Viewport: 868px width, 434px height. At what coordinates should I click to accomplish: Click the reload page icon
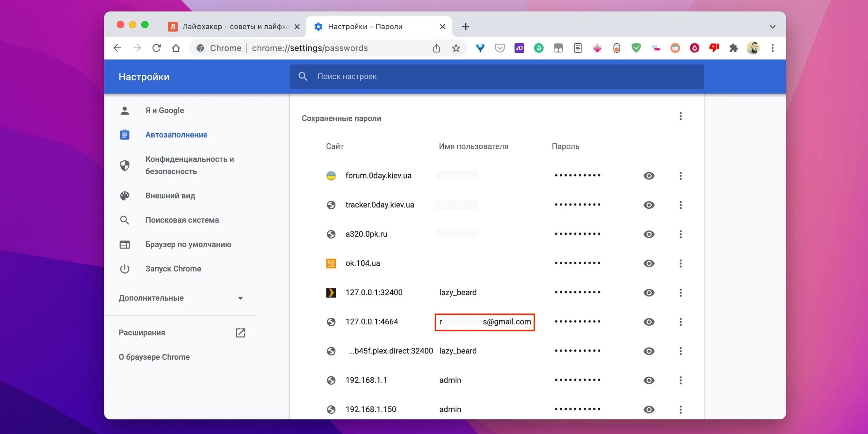click(x=157, y=48)
